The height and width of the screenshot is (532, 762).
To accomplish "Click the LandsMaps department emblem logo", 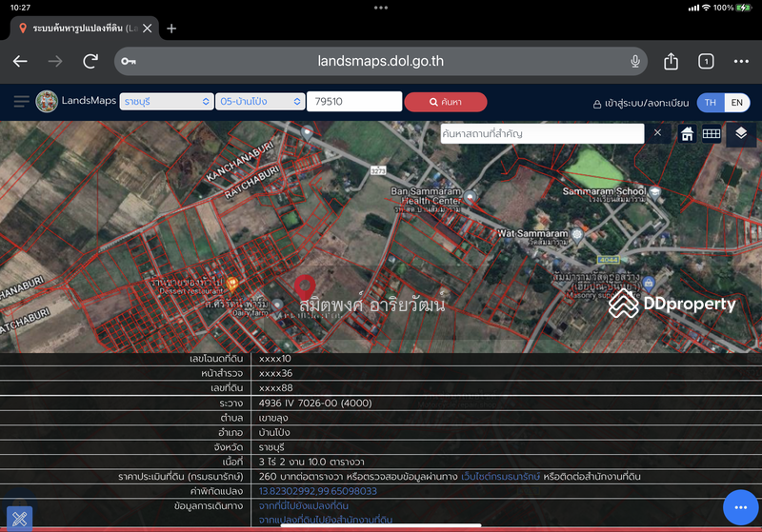I will click(47, 102).
